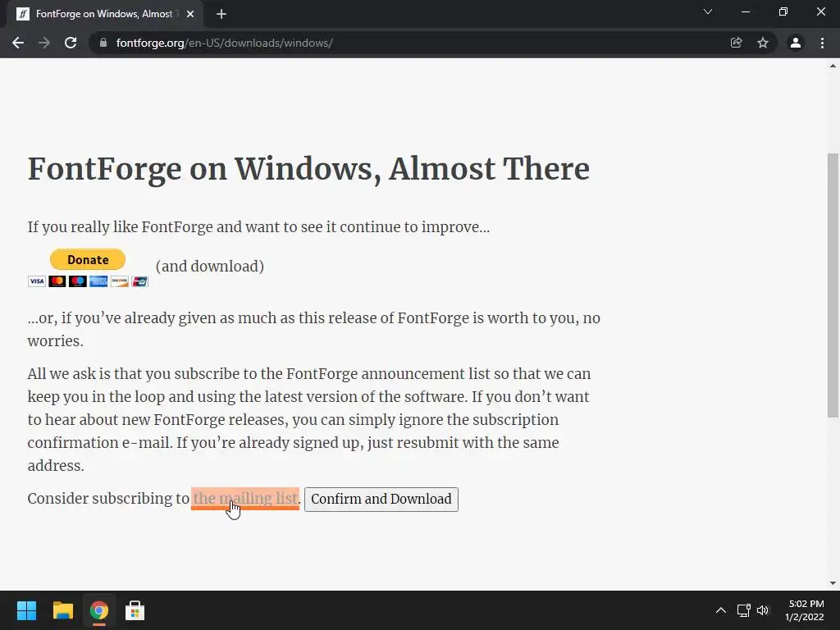Click the text "(and download)"
This screenshot has width=840, height=630.
(x=209, y=267)
